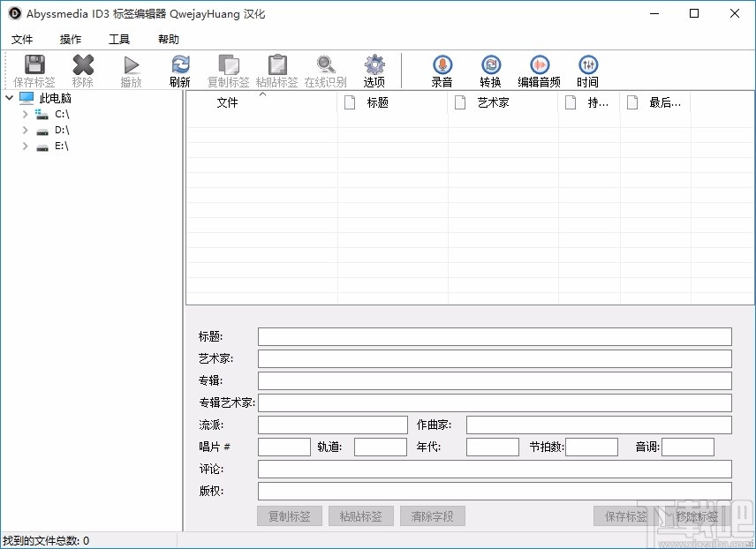
Task: Refresh the file list via 刷新 icon
Action: click(179, 64)
